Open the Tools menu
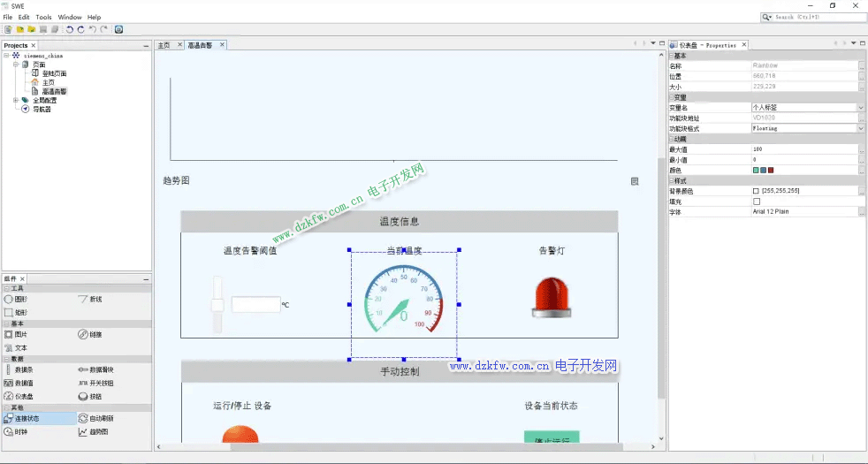This screenshot has height=464, width=868. [43, 17]
